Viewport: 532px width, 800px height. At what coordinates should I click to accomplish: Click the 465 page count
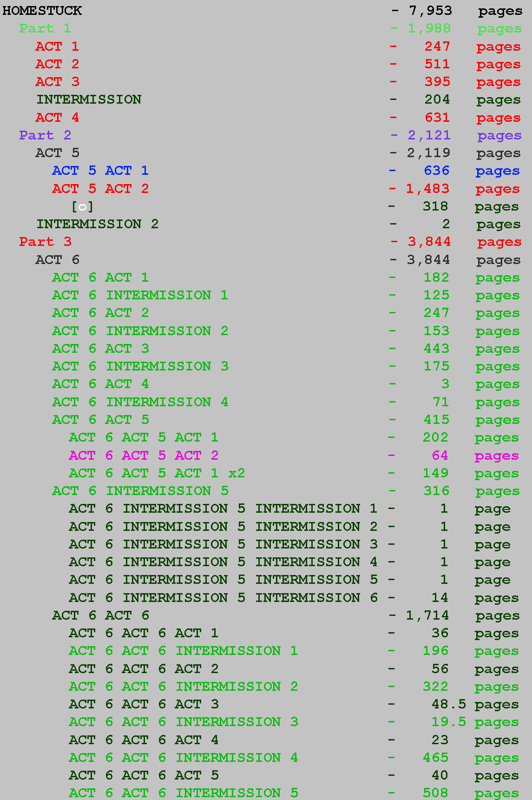pos(435,758)
